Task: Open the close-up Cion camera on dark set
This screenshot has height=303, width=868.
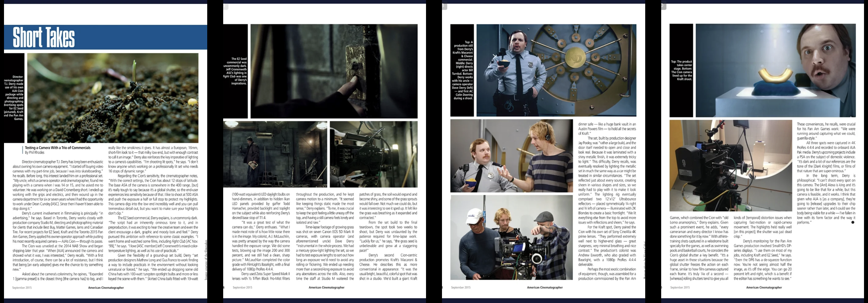Action: (x=374, y=154)
